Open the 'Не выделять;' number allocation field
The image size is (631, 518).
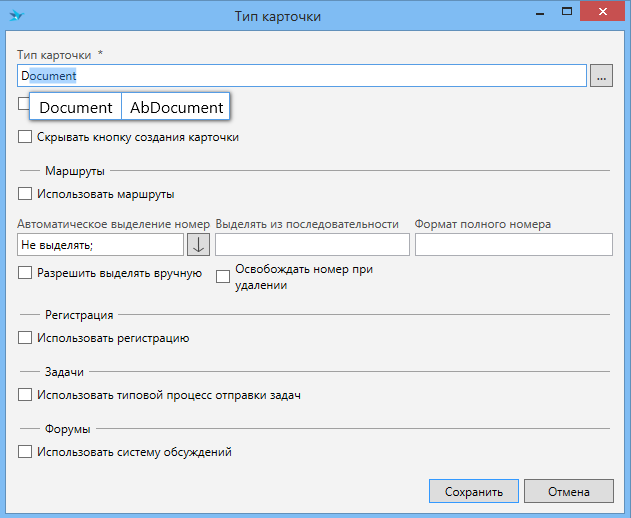100,245
